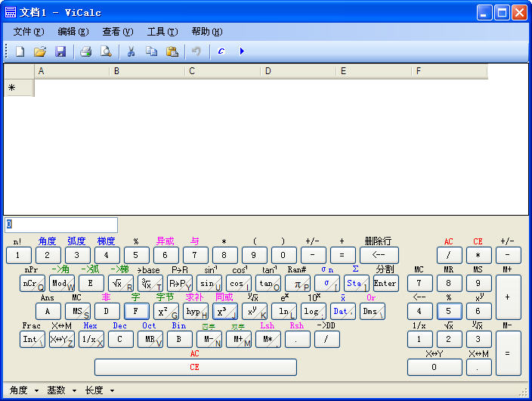Open the 工具(T) menu

coord(162,32)
